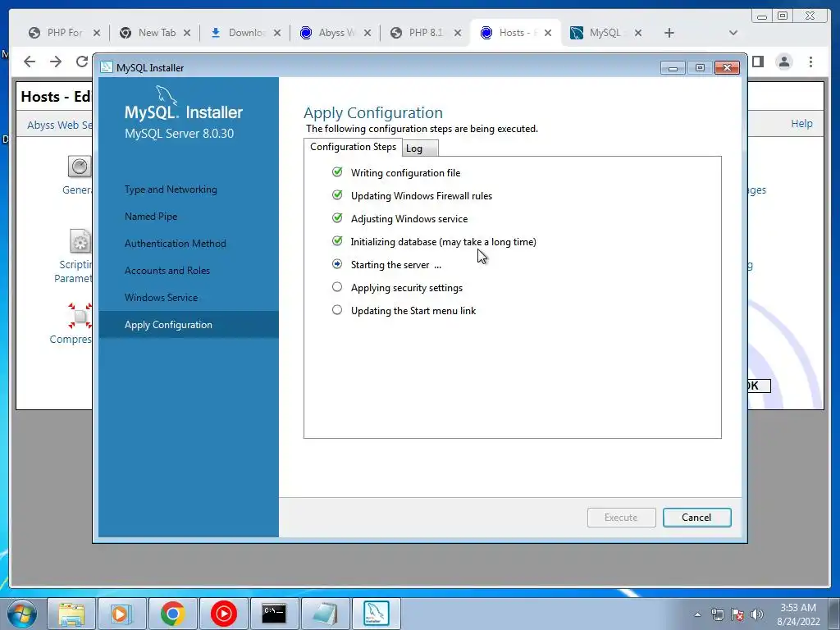This screenshot has height=630, width=840.
Task: Open Windows Media Player from taskbar
Action: (121, 614)
